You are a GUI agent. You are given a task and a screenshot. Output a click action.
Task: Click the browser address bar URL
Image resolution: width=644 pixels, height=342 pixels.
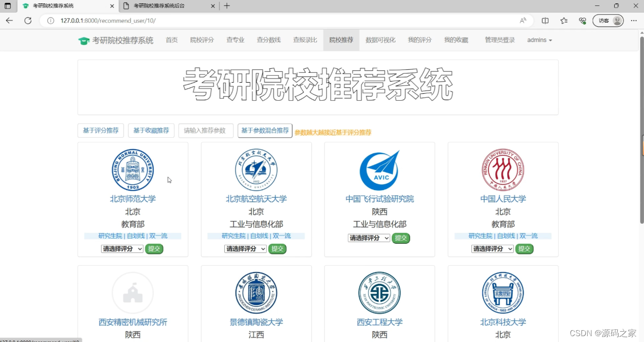[108, 21]
